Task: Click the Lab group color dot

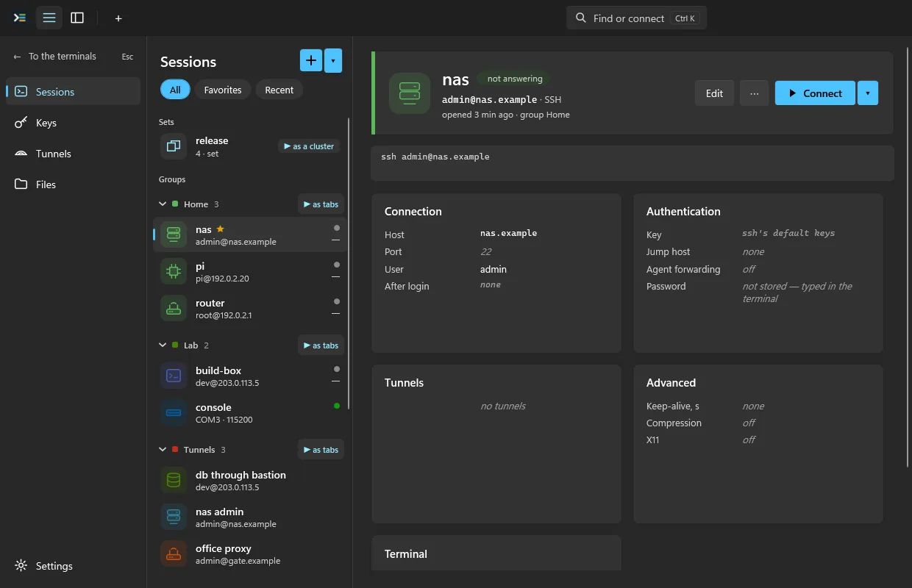Action: (175, 345)
